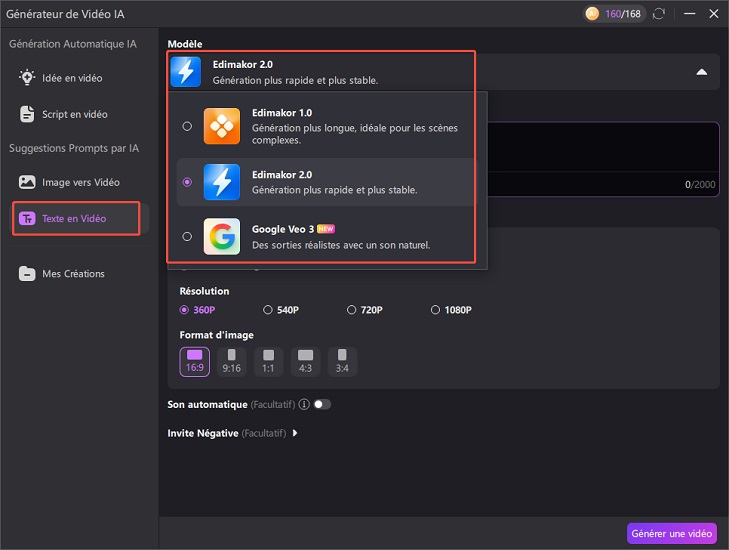Viewport: 729px width, 550px height.
Task: Choose the 720P resolution
Action: click(364, 310)
